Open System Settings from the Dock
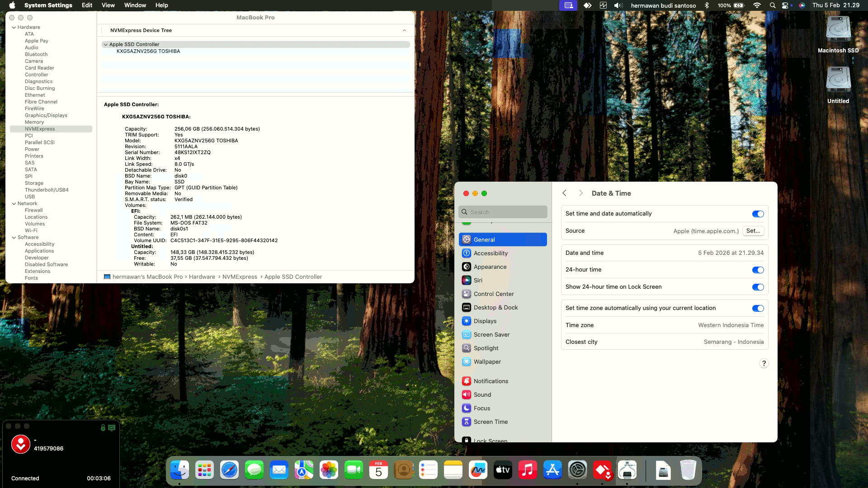Viewport: 868px width, 488px height. pyautogui.click(x=577, y=470)
